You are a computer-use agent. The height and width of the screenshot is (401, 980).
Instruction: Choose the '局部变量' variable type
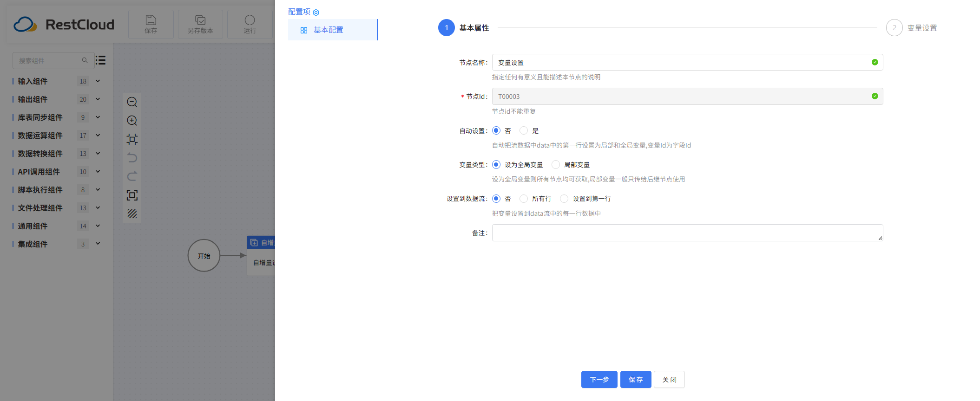(556, 164)
